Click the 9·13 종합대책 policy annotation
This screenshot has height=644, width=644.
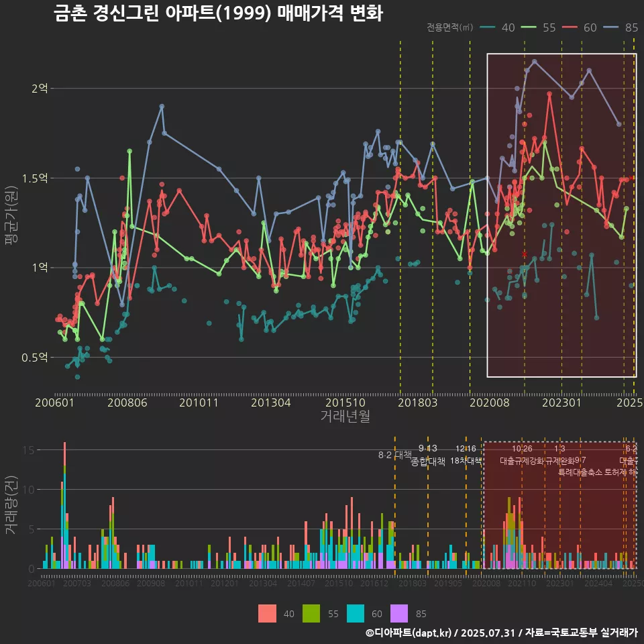(x=428, y=455)
